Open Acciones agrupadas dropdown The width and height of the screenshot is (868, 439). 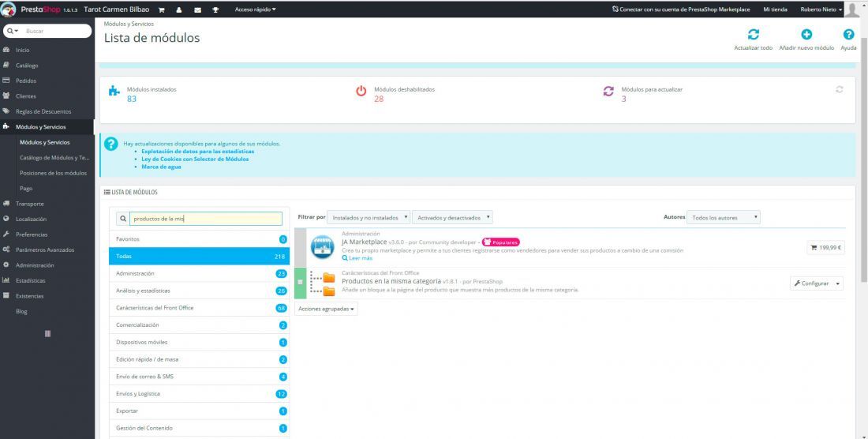[326, 309]
